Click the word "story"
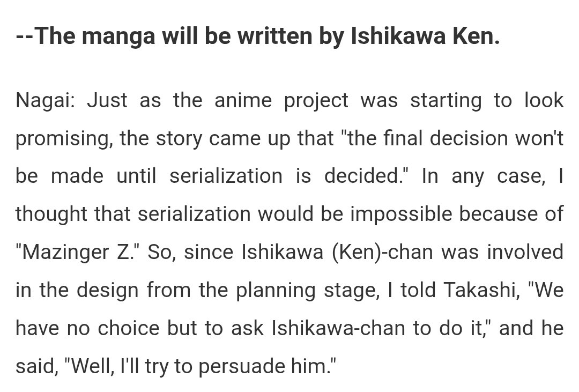 (179, 139)
